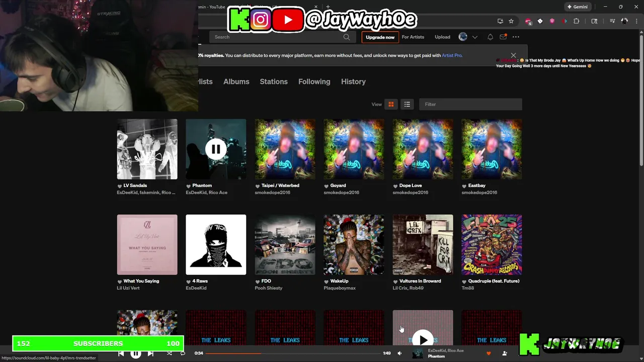Unlike the Dope Love track
Viewport: 644px width, 362px height.
(395, 186)
